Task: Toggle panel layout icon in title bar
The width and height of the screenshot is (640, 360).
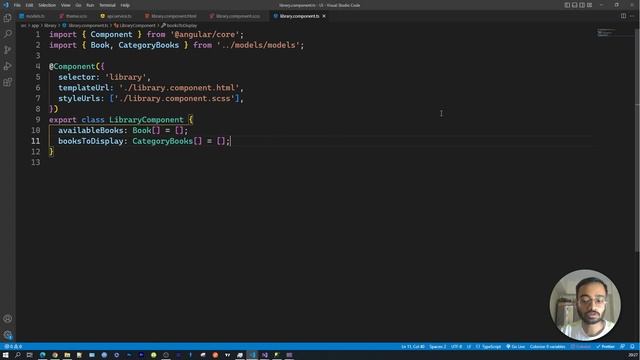Action: pyautogui.click(x=575, y=5)
